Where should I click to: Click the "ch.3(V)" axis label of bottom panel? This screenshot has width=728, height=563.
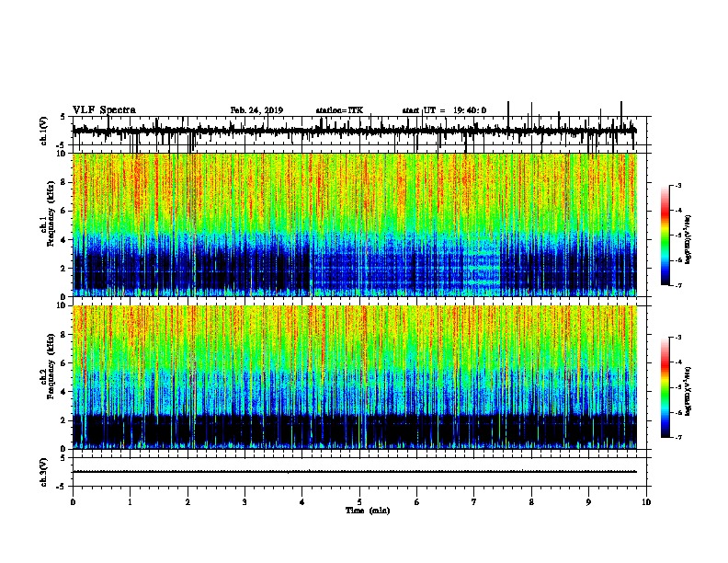click(x=44, y=473)
